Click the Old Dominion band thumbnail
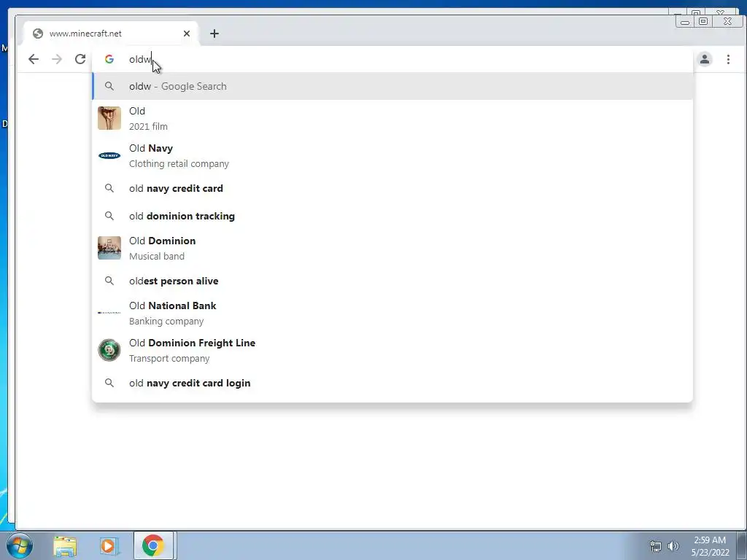Viewport: 747px width, 560px height. tap(109, 248)
